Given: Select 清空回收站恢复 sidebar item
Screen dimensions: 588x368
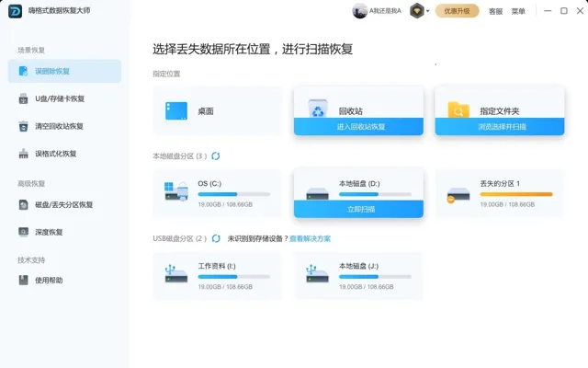Looking at the screenshot, I should (x=64, y=126).
